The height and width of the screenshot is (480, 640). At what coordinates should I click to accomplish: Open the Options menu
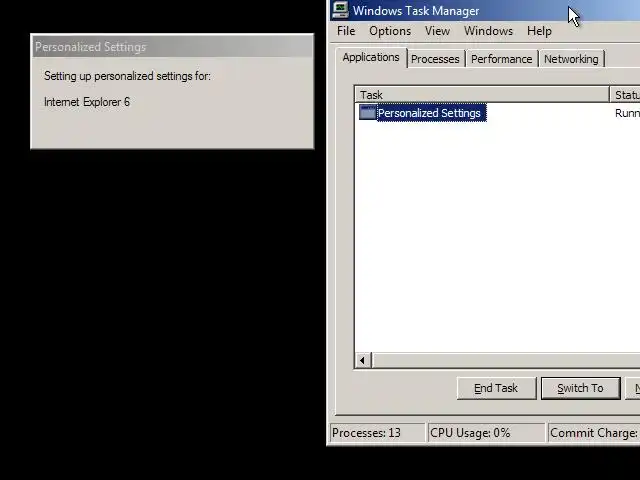point(390,31)
